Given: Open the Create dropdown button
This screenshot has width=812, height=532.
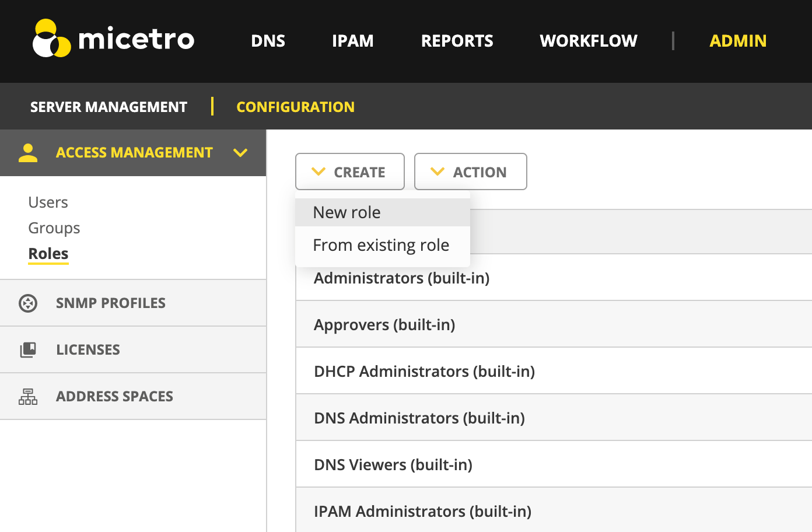Looking at the screenshot, I should pyautogui.click(x=350, y=172).
